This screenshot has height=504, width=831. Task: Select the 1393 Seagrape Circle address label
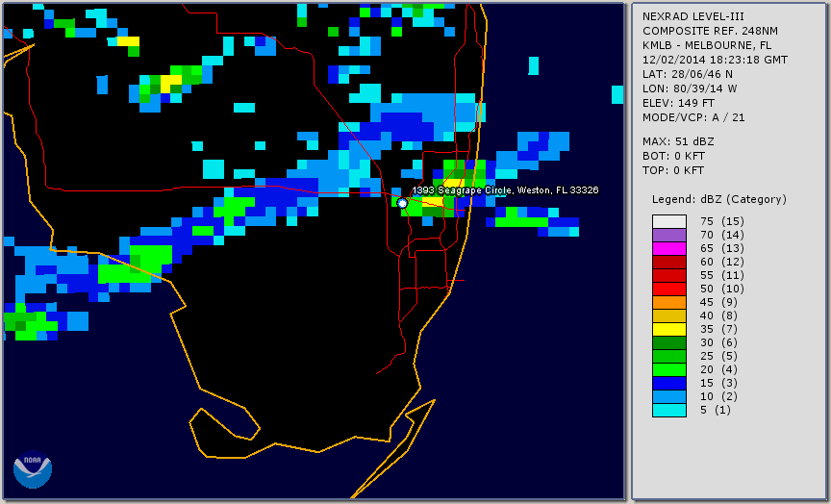click(505, 189)
